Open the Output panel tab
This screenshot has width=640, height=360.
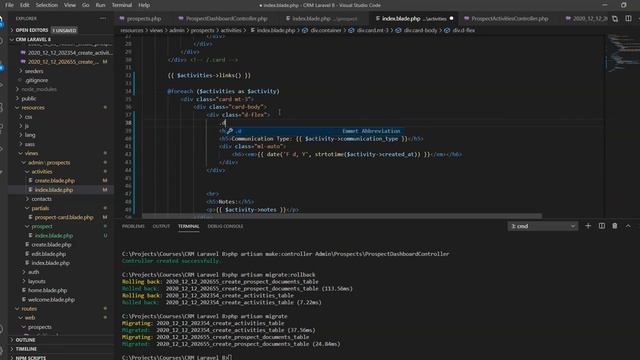[161, 226]
